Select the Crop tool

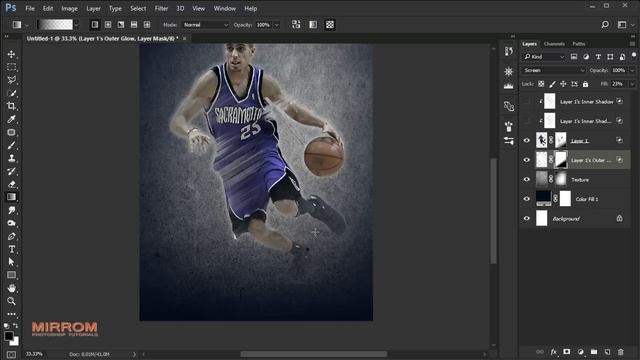(11, 106)
